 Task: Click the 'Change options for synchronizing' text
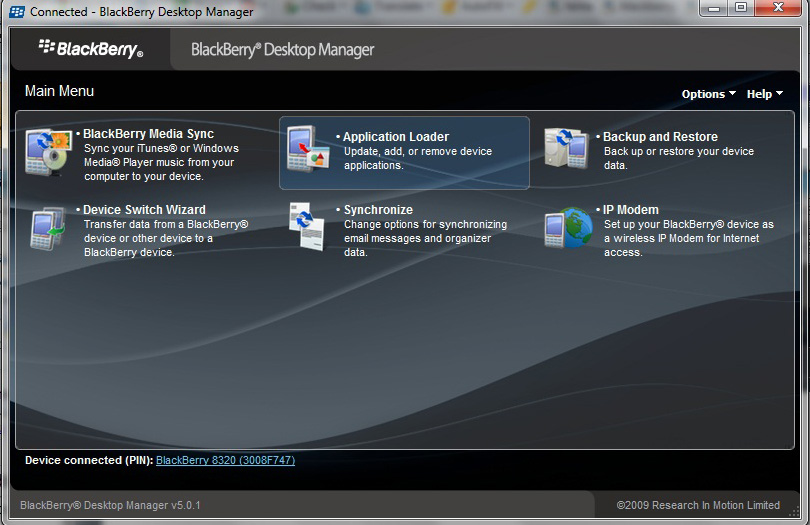pos(426,224)
